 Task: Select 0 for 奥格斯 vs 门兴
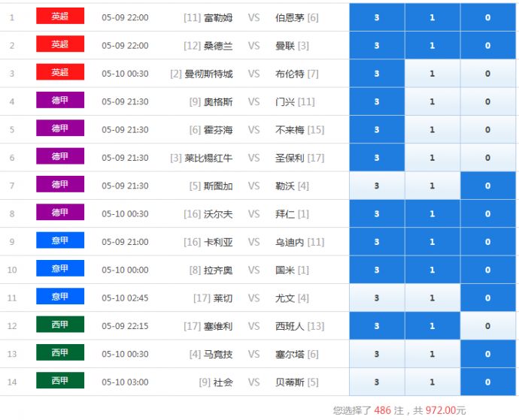coord(488,101)
